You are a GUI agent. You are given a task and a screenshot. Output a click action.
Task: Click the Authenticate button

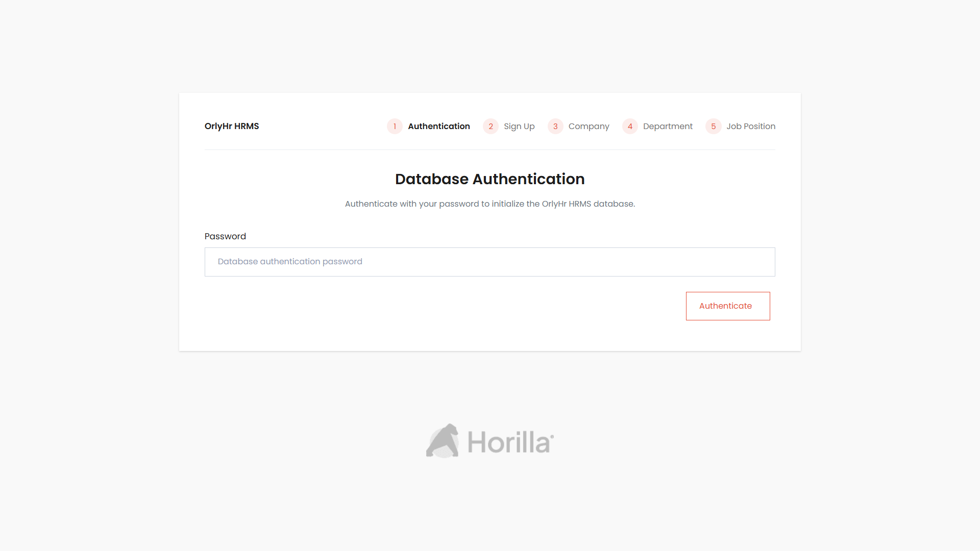[727, 306]
